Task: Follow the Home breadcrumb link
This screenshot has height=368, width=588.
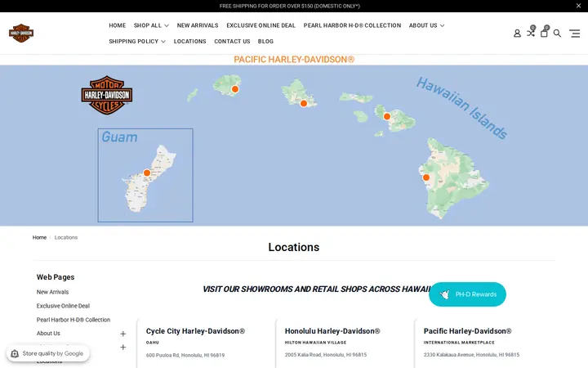Action: (x=39, y=237)
